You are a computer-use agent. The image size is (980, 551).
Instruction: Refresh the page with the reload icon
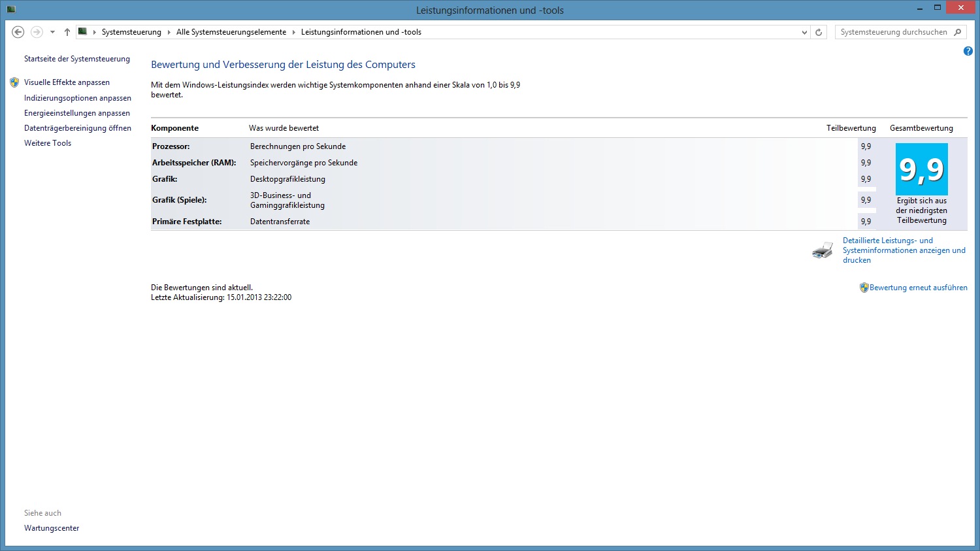(819, 32)
